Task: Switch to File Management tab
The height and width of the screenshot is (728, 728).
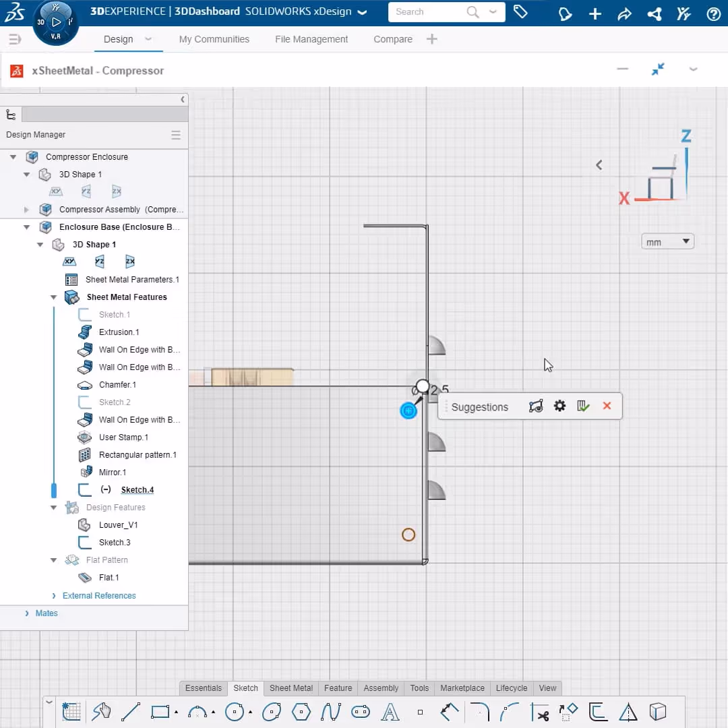Action: click(x=311, y=40)
